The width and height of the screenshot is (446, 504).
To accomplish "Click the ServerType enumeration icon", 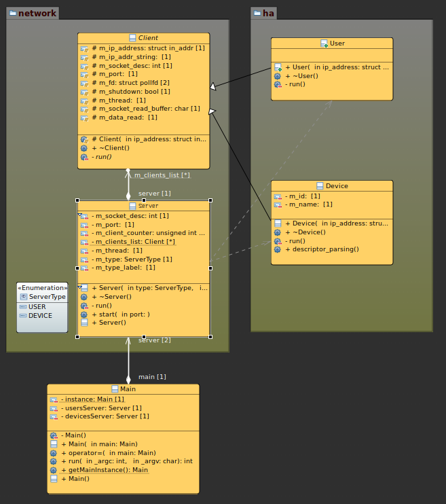I will tap(24, 297).
